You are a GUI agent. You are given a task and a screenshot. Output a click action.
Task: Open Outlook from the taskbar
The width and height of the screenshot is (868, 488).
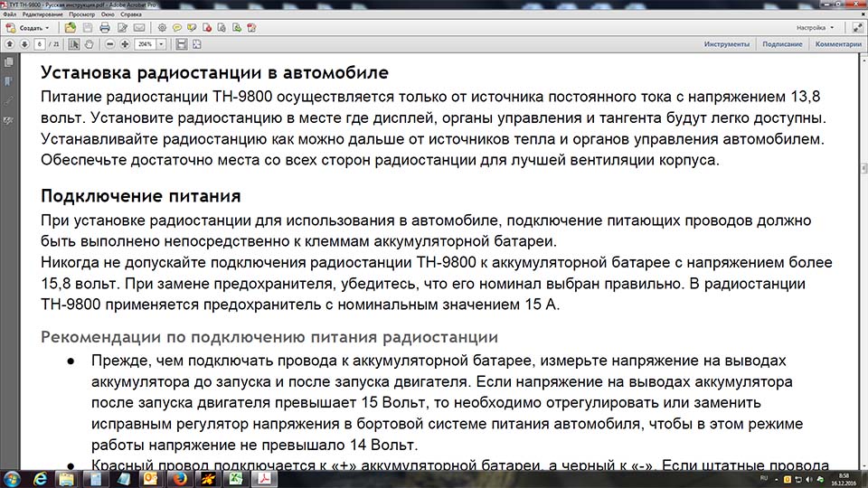150,479
